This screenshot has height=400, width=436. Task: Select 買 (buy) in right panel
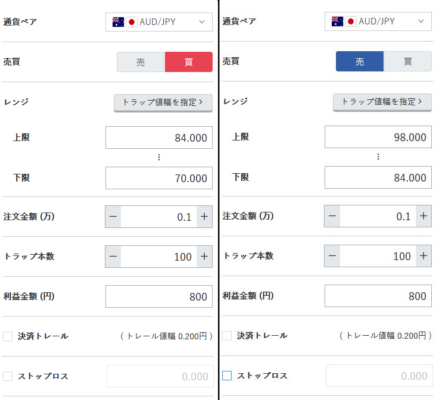click(408, 61)
